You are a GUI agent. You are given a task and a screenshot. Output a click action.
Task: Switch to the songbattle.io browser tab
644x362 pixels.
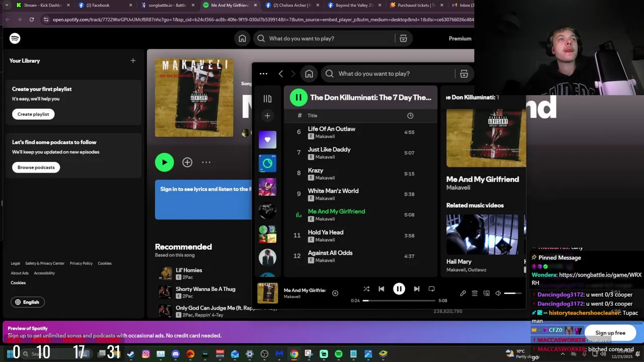pyautogui.click(x=167, y=5)
